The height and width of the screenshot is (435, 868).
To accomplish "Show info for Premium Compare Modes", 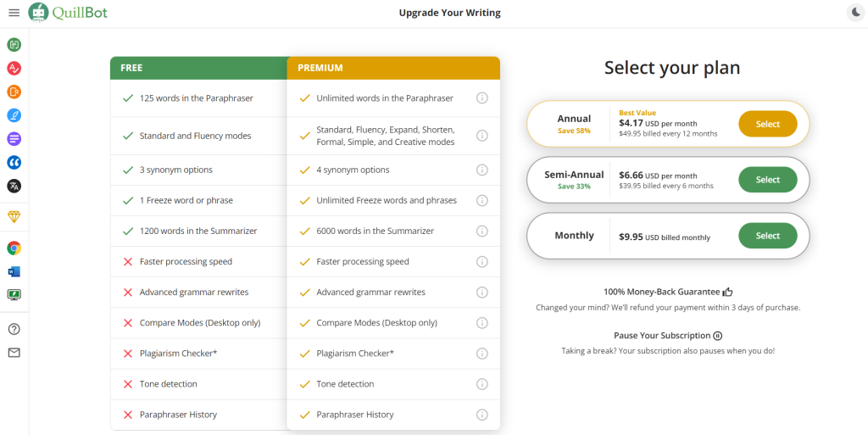I will [x=482, y=323].
